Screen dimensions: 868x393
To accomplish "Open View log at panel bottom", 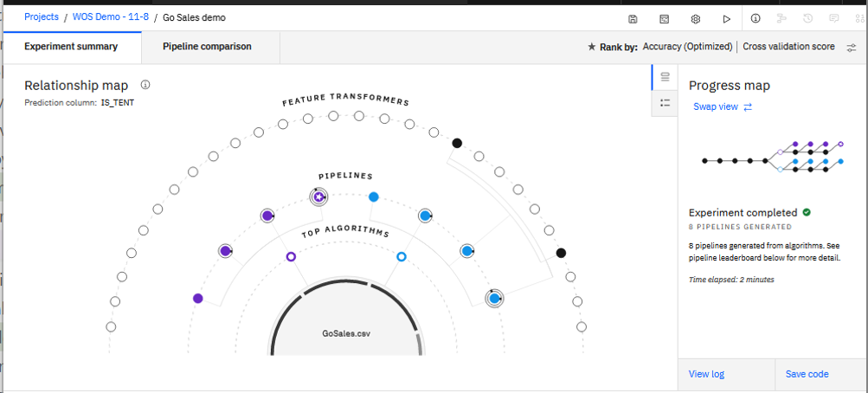I will coord(706,374).
